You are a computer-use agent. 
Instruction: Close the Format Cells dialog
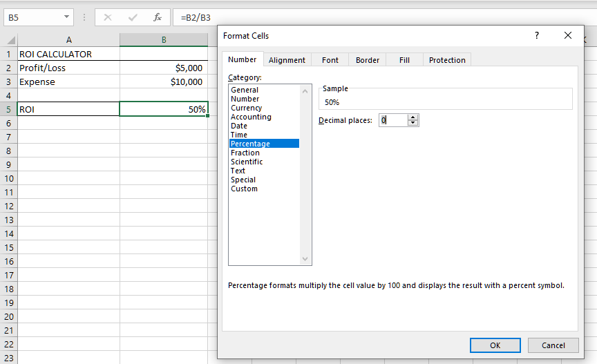click(568, 35)
